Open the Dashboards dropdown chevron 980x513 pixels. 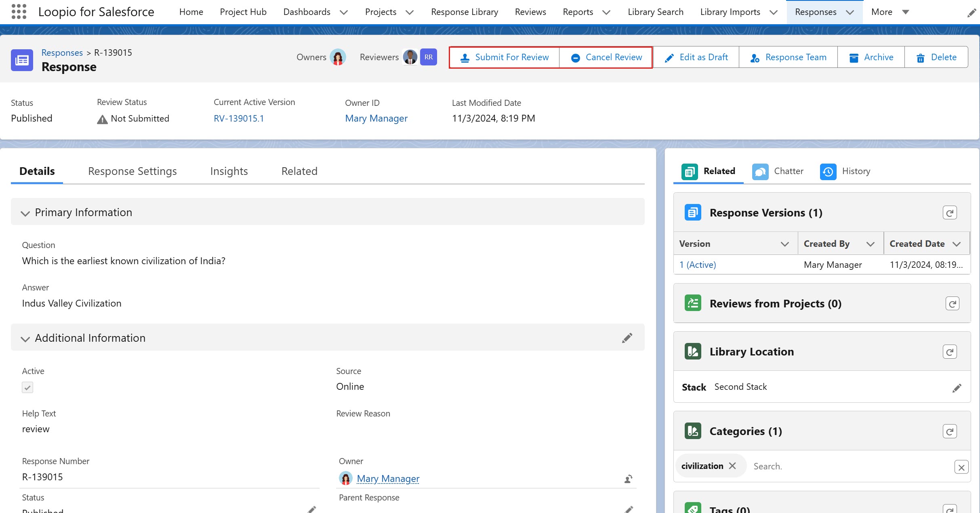point(344,13)
